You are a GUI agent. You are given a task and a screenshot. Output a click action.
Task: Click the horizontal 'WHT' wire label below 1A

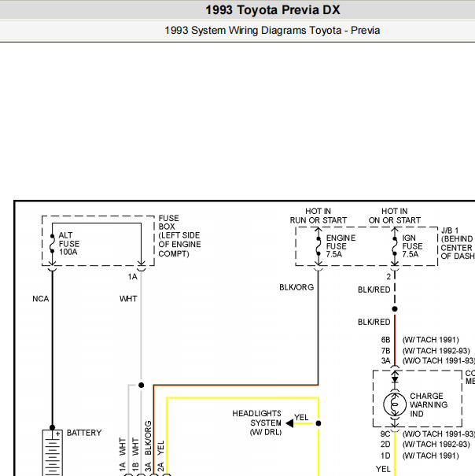[128, 299]
